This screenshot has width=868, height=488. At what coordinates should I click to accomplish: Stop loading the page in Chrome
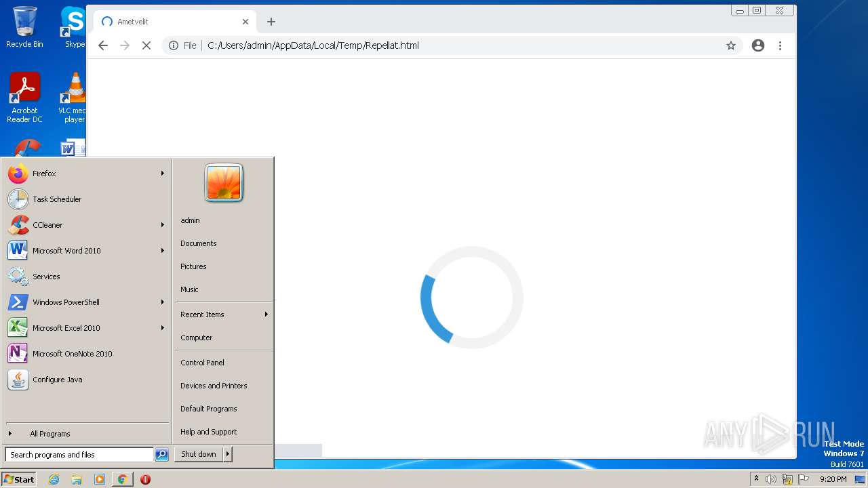(x=146, y=45)
